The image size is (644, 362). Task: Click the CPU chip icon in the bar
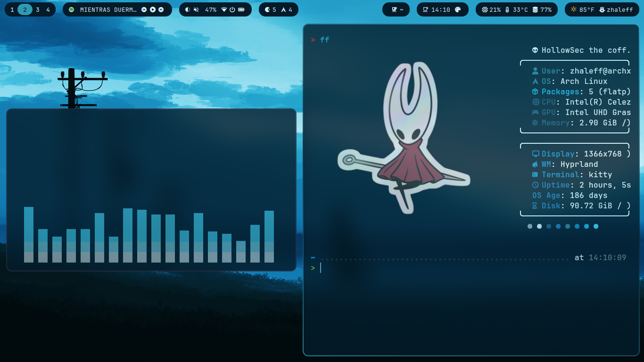point(485,9)
